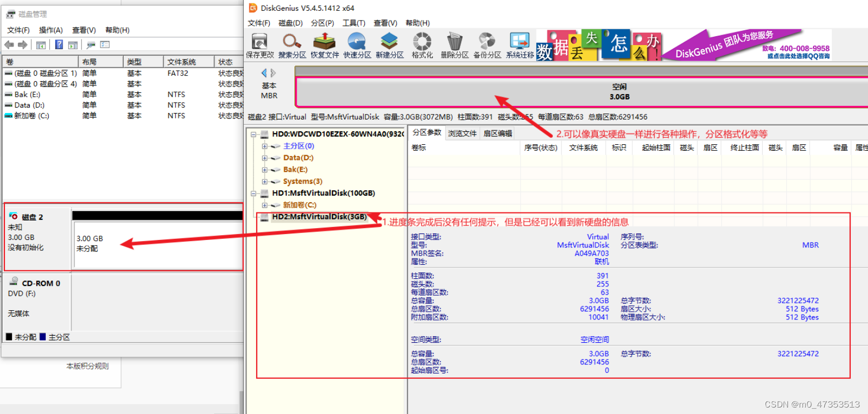Click Backup Partition (备份分区) icon

(x=487, y=45)
